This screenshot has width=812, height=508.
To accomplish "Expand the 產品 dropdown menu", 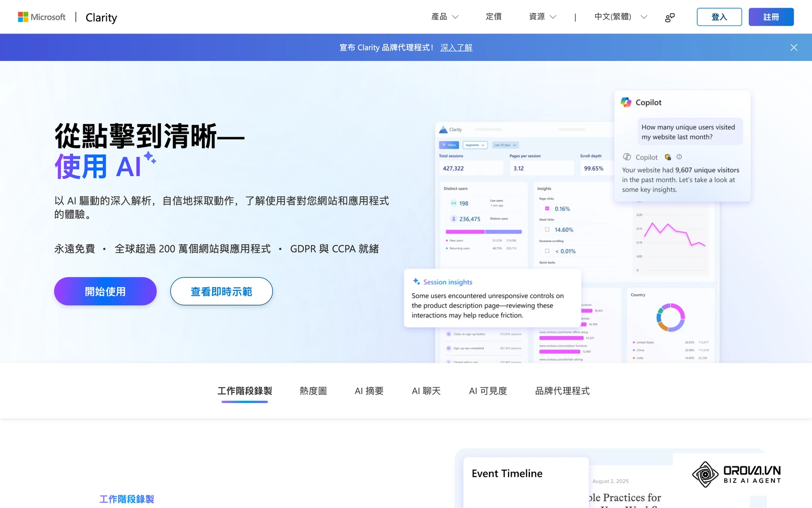I will tap(445, 17).
